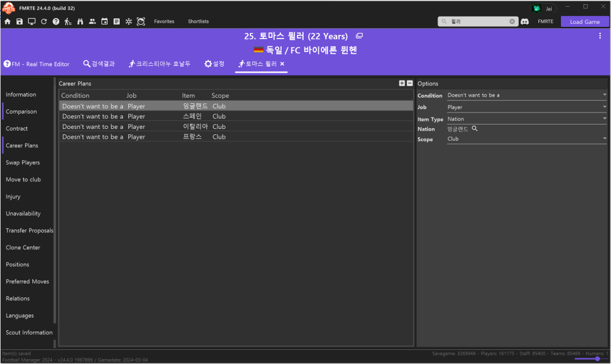This screenshot has width=611, height=364.
Task: Open the Transfer Proposals section
Action: [29, 230]
